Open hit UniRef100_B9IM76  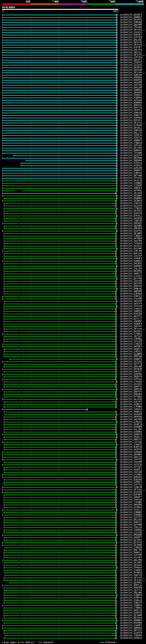(x=131, y=20)
